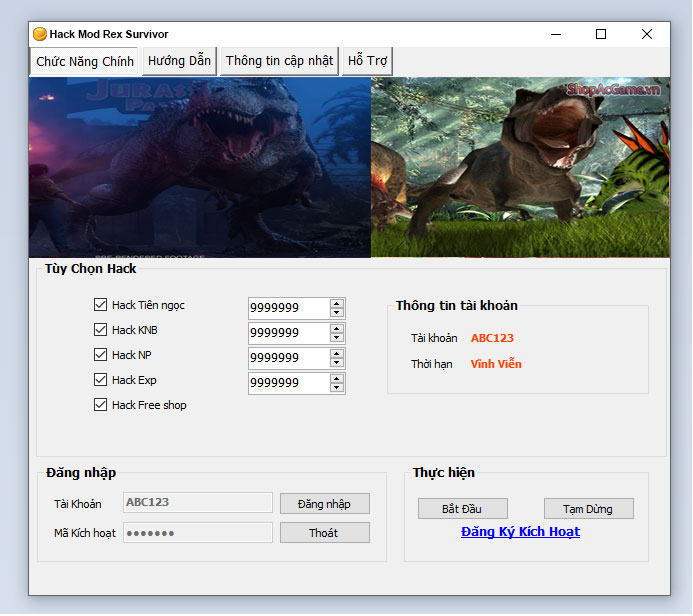
Task: Open the Thông tin cập nhật tab
Action: click(279, 61)
